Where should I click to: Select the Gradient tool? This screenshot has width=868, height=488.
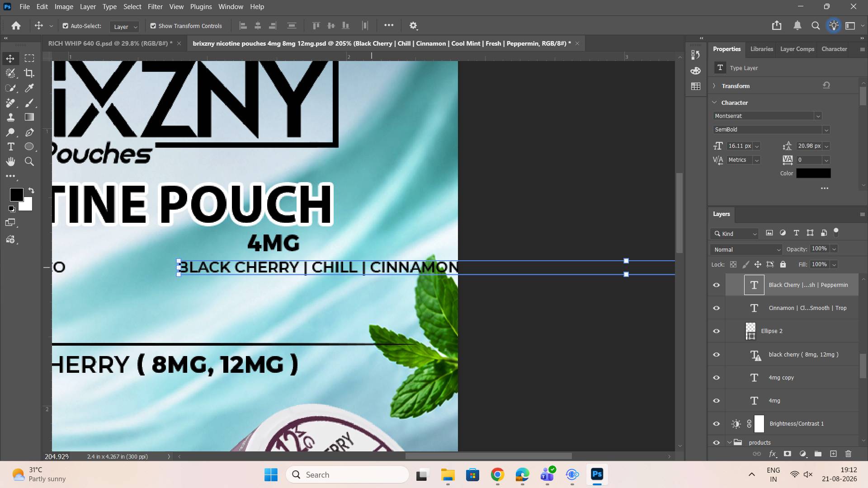29,117
